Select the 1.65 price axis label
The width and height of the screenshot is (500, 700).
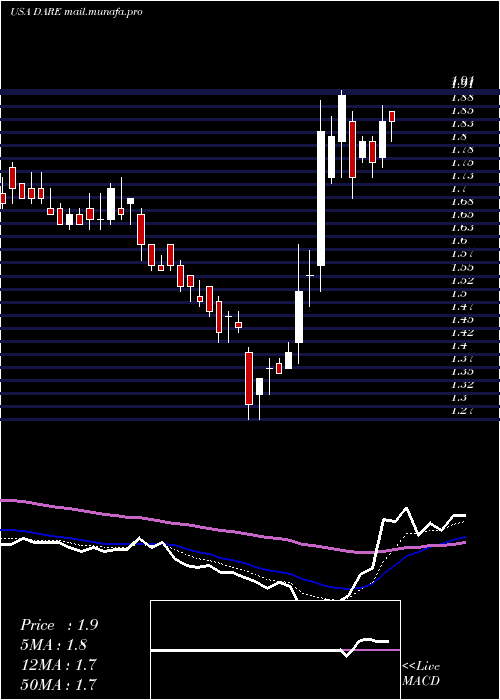[x=462, y=215]
